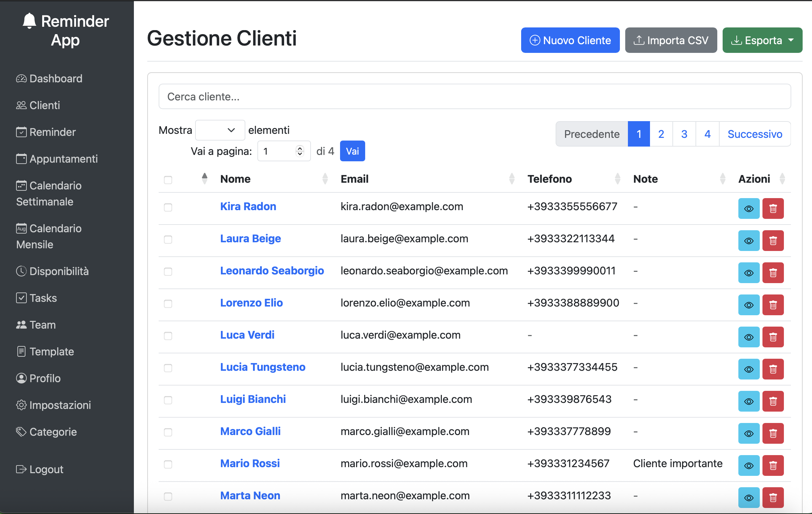Open the Dashboard from the sidebar
Image resolution: width=812 pixels, height=514 pixels.
(56, 79)
